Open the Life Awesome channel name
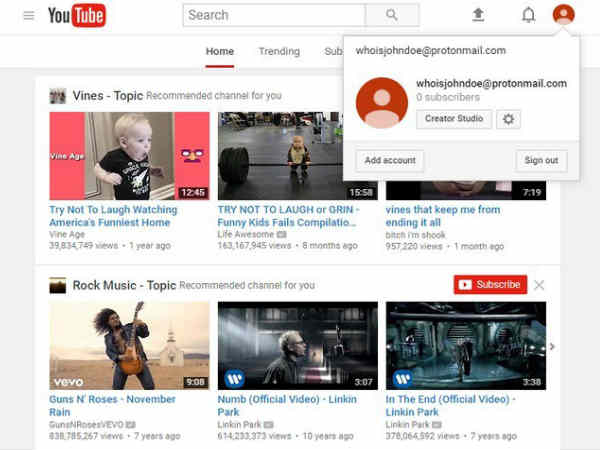600x450 pixels. pos(246,234)
